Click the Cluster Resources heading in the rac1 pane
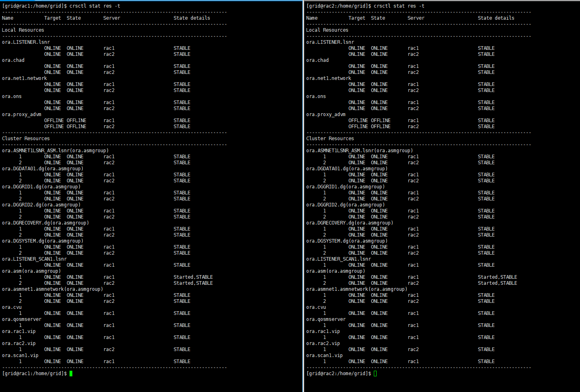Viewport: 580px width, 392px height. tap(26, 139)
